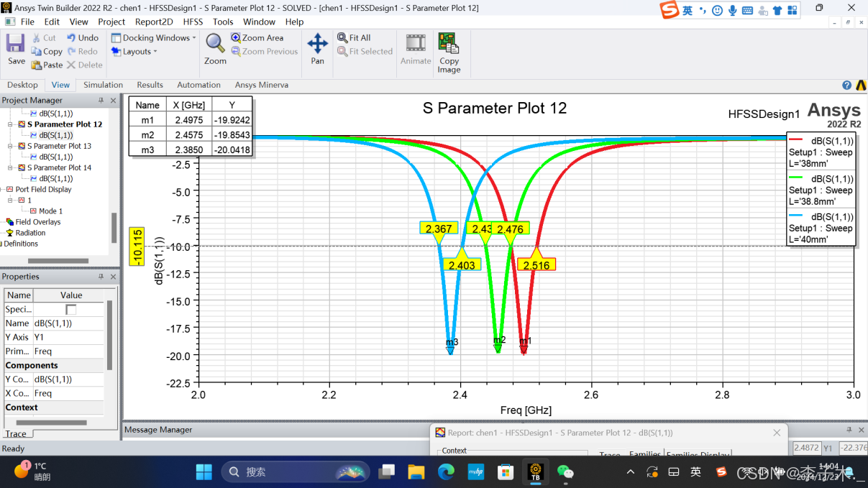This screenshot has width=868, height=488.
Task: Click Zoom Previous tool
Action: pyautogui.click(x=265, y=52)
